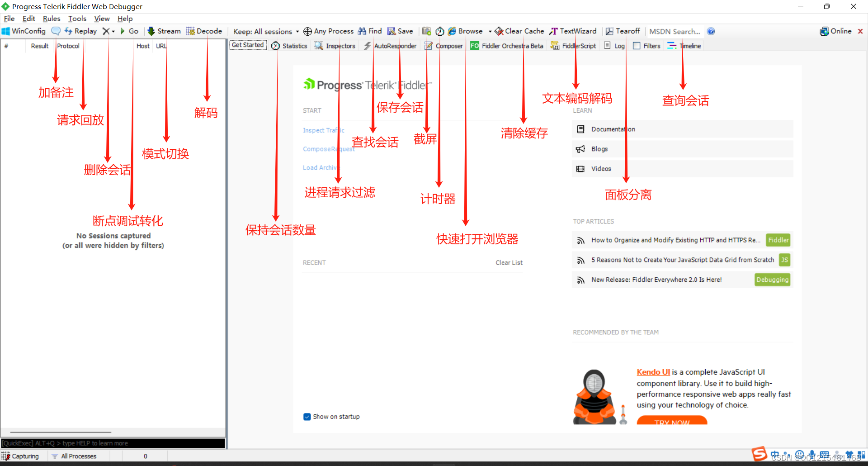The width and height of the screenshot is (868, 466).
Task: Open the Fiddler Orchestra Beta tab
Action: (x=507, y=46)
